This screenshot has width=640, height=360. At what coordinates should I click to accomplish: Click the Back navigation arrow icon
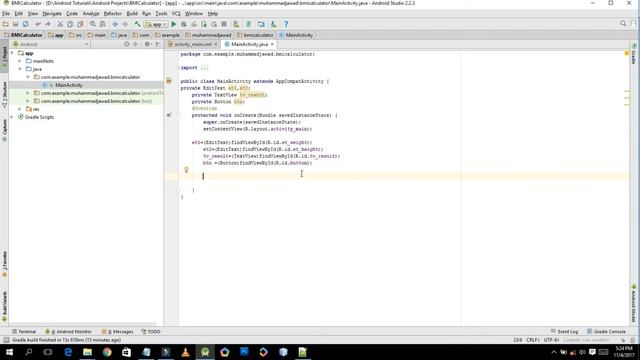pos(115,24)
